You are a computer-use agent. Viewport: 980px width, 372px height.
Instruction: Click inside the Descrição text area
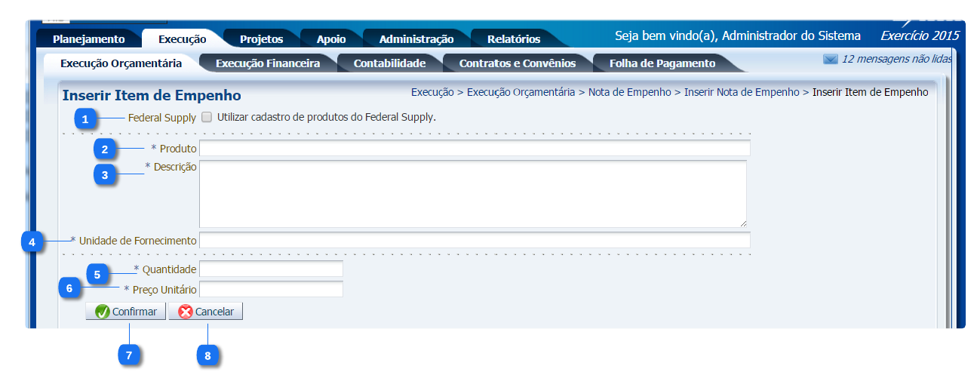coord(472,193)
